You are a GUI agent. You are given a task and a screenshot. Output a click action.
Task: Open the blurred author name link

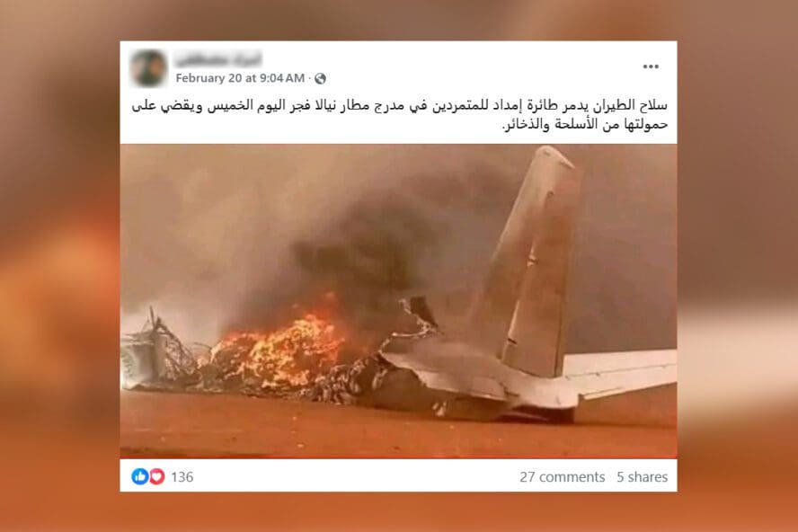click(218, 59)
